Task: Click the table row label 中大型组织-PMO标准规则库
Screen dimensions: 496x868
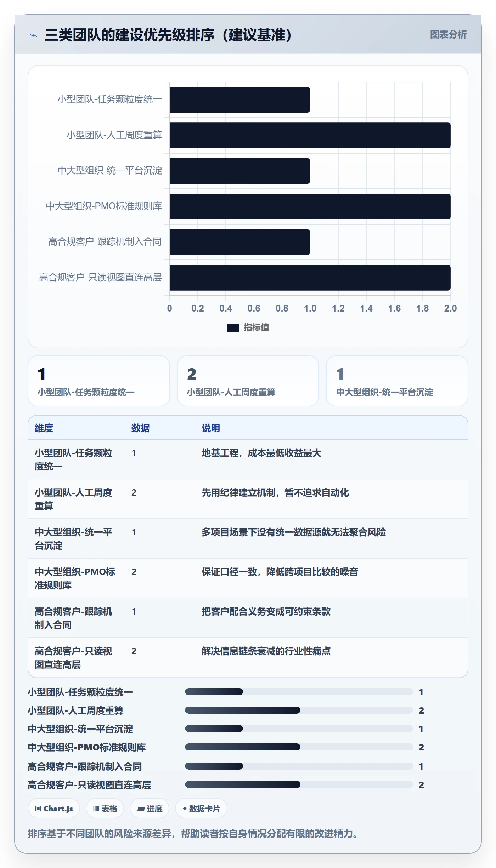Action: pyautogui.click(x=75, y=578)
